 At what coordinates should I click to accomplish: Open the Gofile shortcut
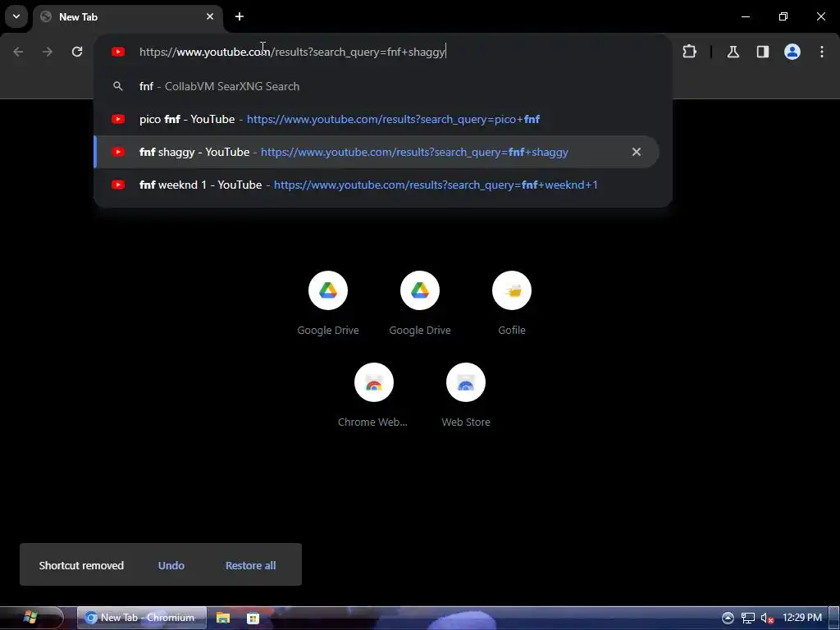512,304
